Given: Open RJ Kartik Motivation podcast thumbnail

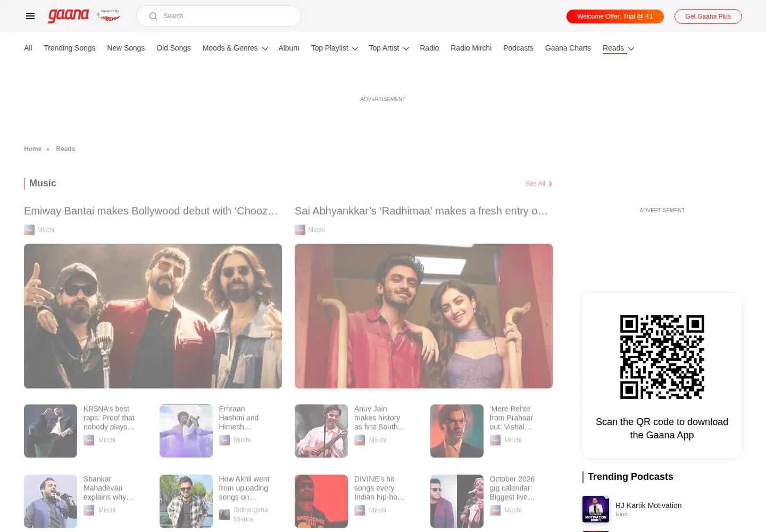Looking at the screenshot, I should click(596, 509).
